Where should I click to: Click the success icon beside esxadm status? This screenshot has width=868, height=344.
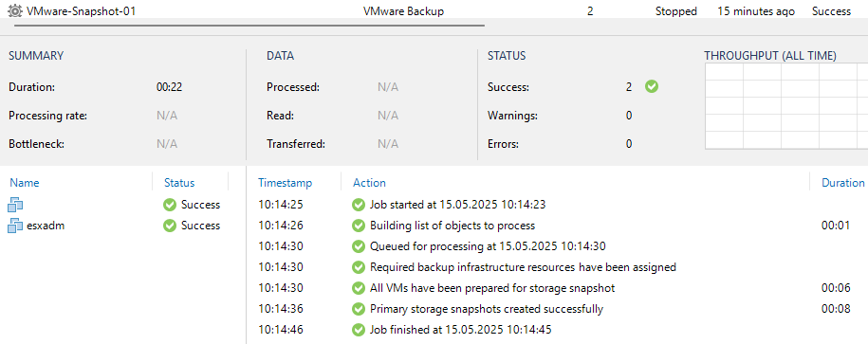coord(170,226)
